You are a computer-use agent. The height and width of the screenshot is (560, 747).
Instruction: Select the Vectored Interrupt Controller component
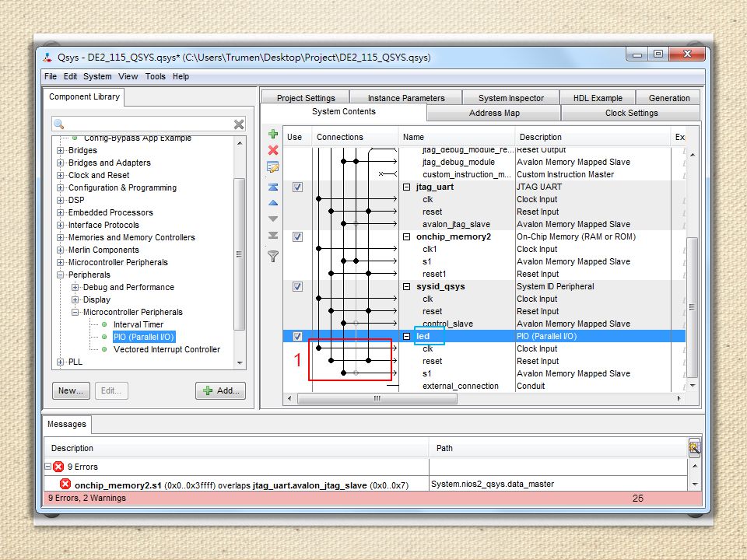pos(167,349)
